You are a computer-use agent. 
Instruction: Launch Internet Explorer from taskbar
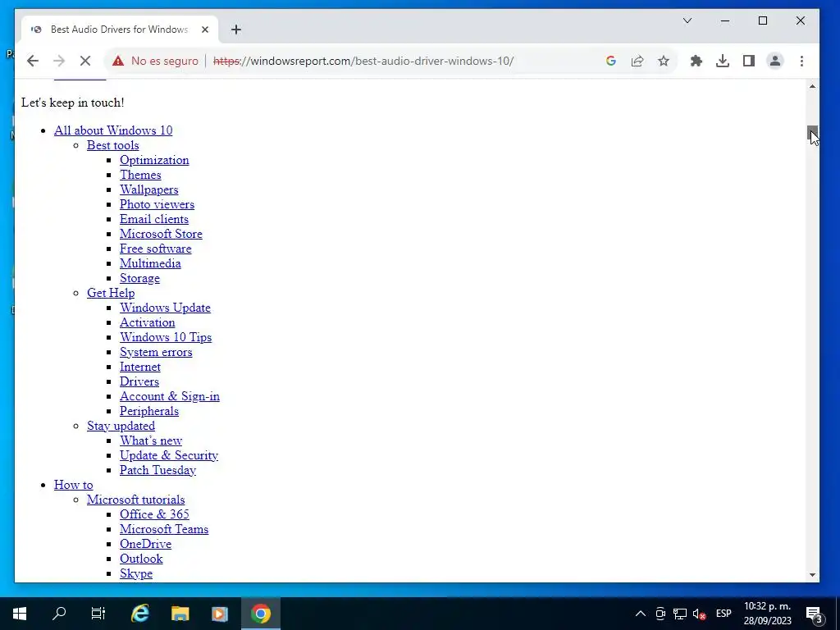pos(139,614)
